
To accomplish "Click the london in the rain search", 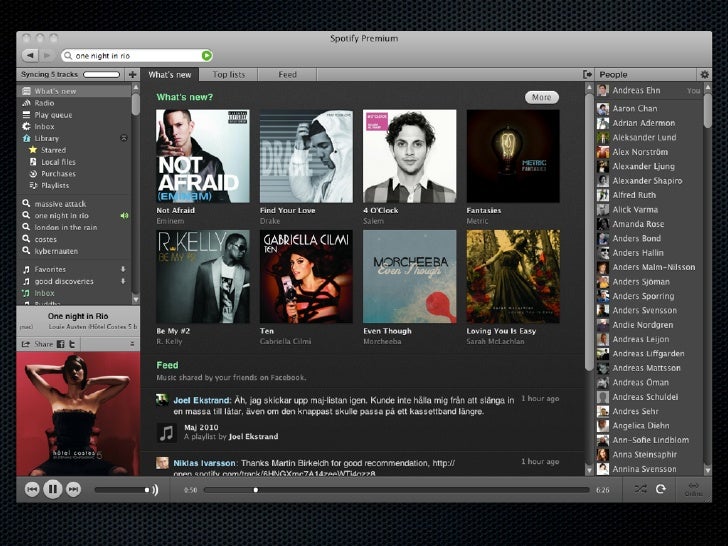I will click(65, 228).
